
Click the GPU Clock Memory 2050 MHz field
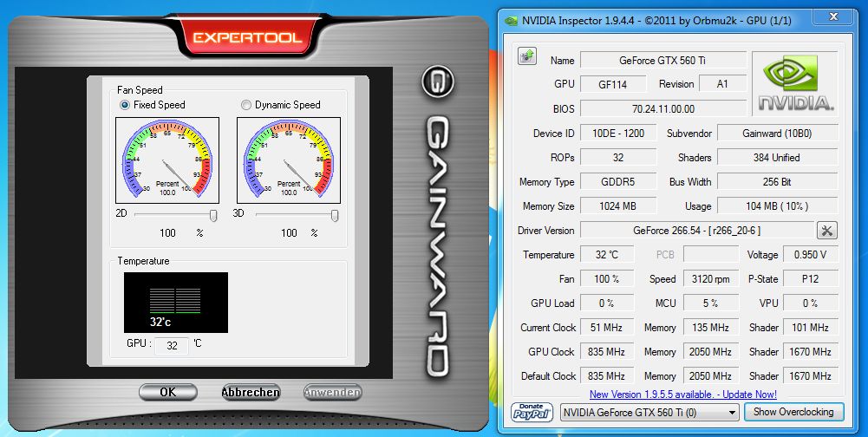coord(711,352)
